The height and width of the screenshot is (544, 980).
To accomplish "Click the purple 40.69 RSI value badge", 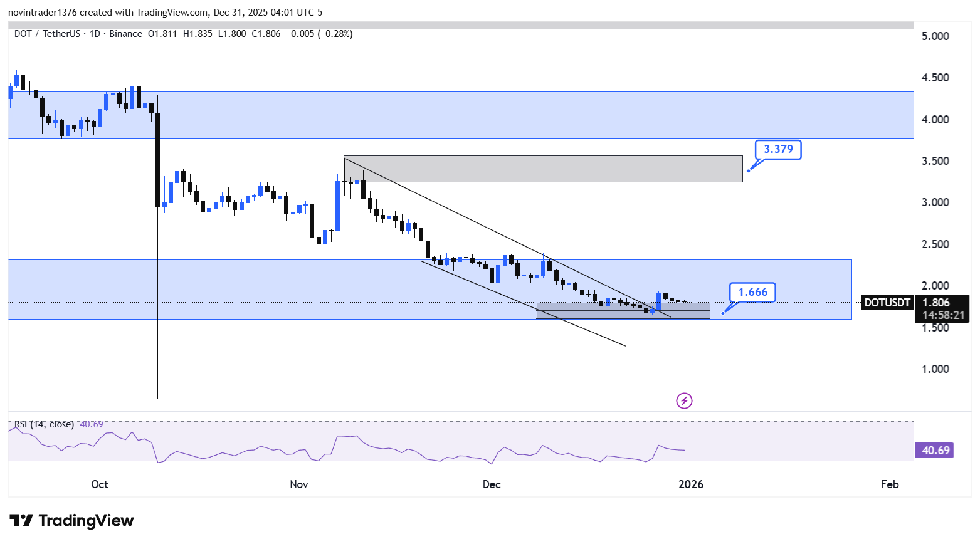I will pyautogui.click(x=934, y=450).
